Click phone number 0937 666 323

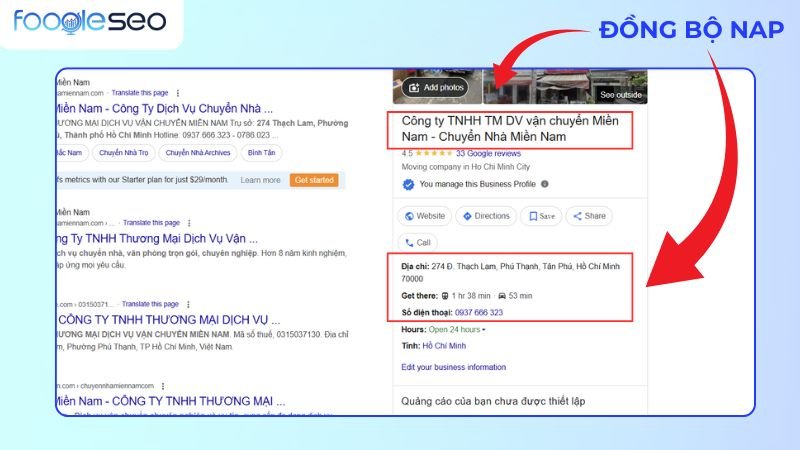point(480,312)
